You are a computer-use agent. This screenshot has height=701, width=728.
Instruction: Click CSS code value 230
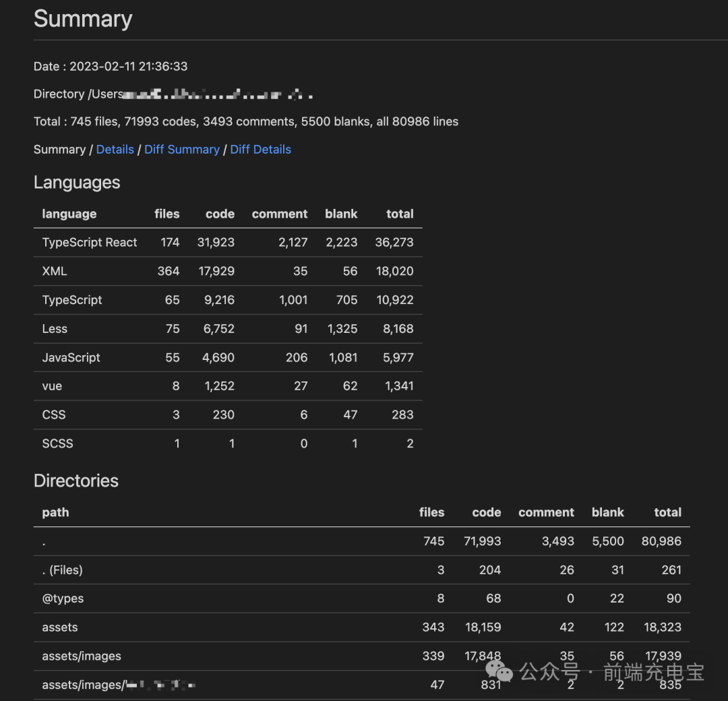pos(223,415)
